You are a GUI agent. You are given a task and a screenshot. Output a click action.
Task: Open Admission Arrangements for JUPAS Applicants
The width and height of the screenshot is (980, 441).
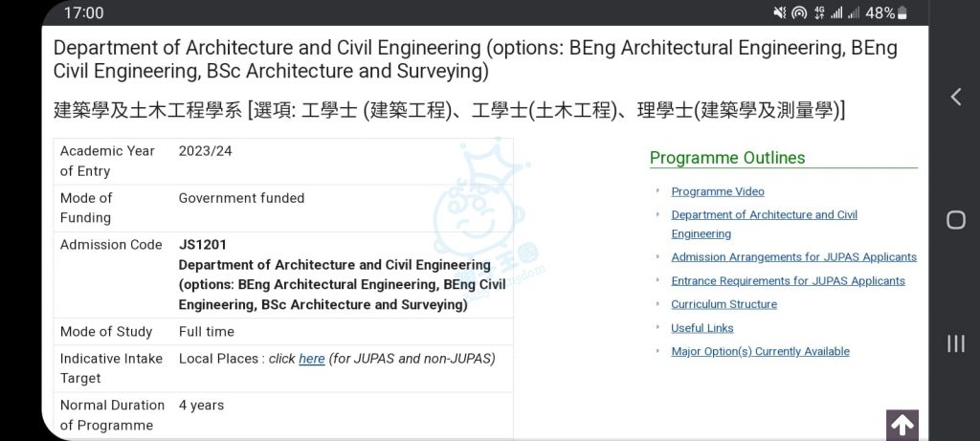793,256
